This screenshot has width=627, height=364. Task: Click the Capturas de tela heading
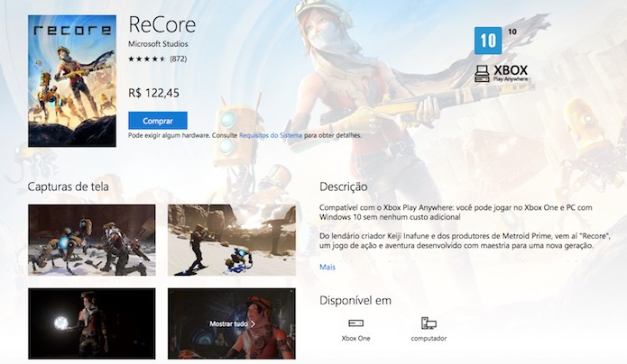click(68, 187)
